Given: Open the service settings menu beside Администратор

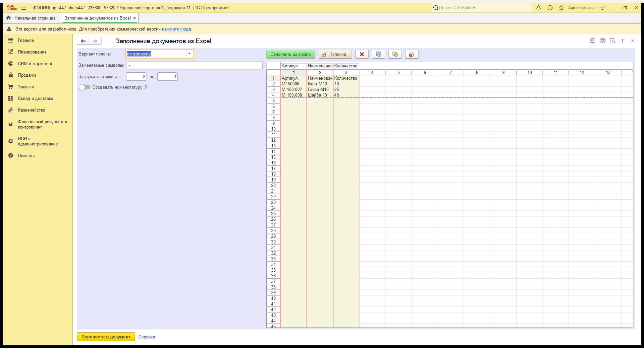Looking at the screenshot, I should [x=602, y=8].
